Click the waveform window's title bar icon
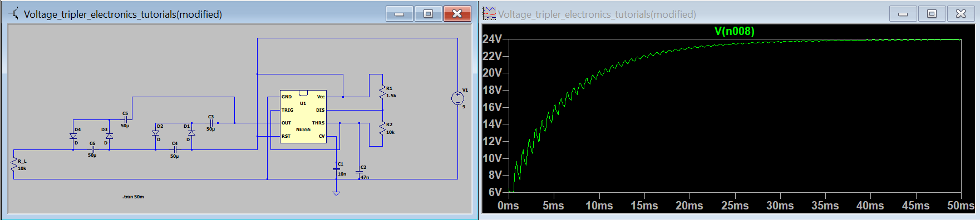 [x=489, y=13]
